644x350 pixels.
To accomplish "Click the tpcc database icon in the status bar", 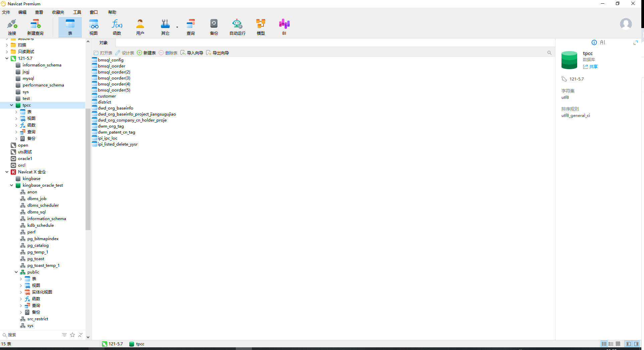I will pyautogui.click(x=132, y=344).
